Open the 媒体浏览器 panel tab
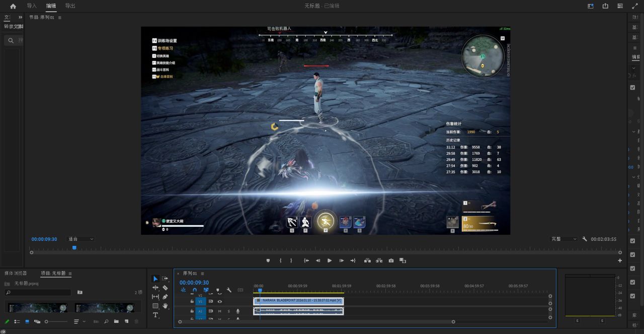This screenshot has width=644, height=334. click(16, 274)
